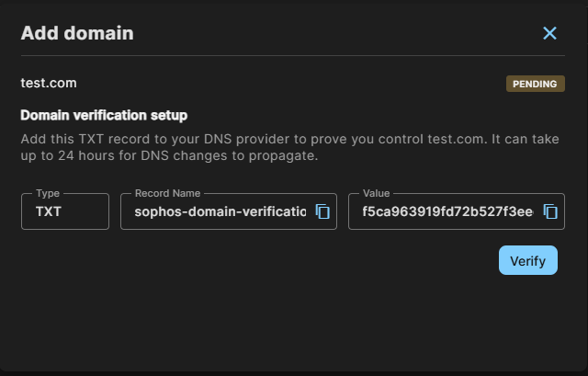The height and width of the screenshot is (376, 588).
Task: Click the f5ca963919fd72b527f3ee value text
Action: 447,211
